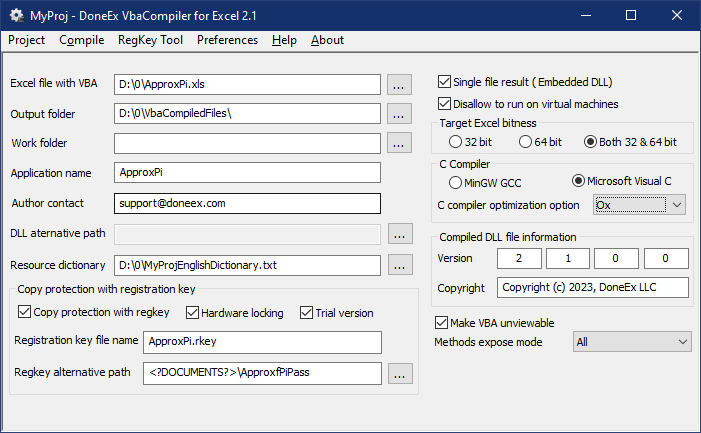This screenshot has height=433, width=701.
Task: Open the Preferences menu
Action: pyautogui.click(x=228, y=40)
